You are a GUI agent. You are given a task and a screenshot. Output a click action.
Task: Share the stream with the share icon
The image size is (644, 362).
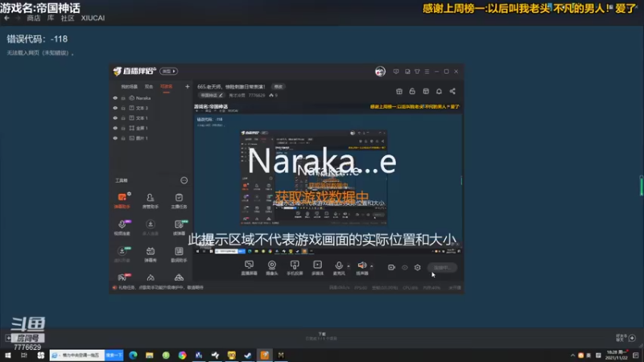click(x=452, y=91)
